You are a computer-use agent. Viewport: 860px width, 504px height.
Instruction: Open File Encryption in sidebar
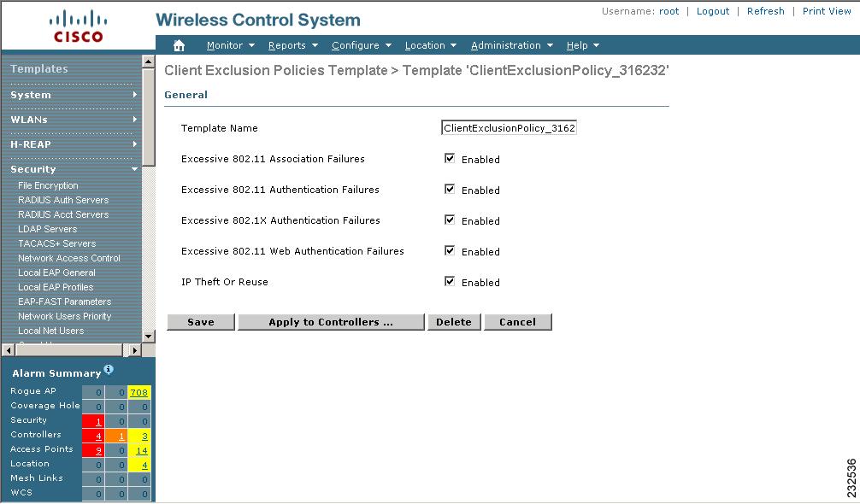pyautogui.click(x=48, y=185)
